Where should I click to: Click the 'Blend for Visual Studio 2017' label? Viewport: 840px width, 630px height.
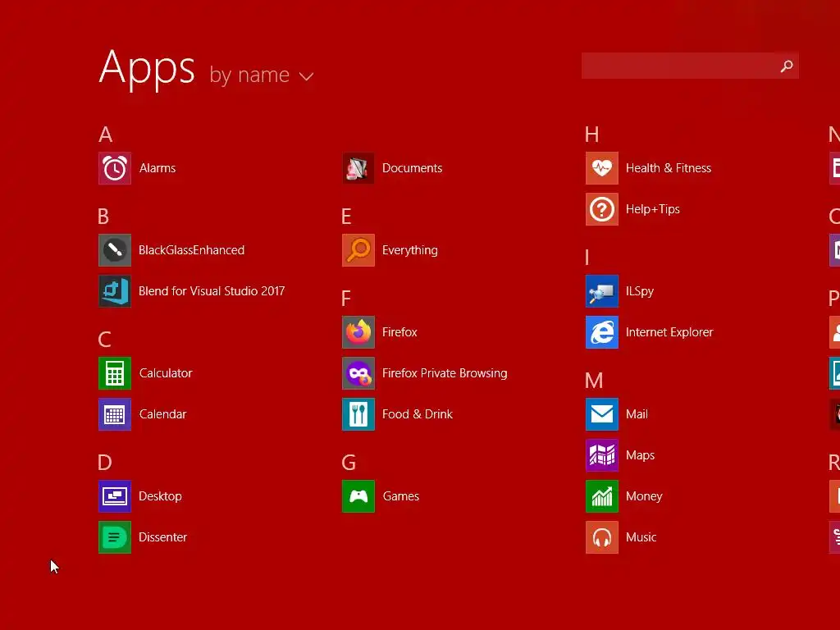[x=212, y=291]
